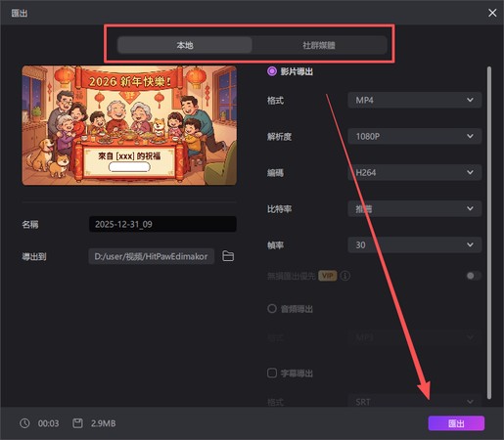Screen dimensions: 504x440
Task: Click the 匯出 dialog title
Action: 20,13
